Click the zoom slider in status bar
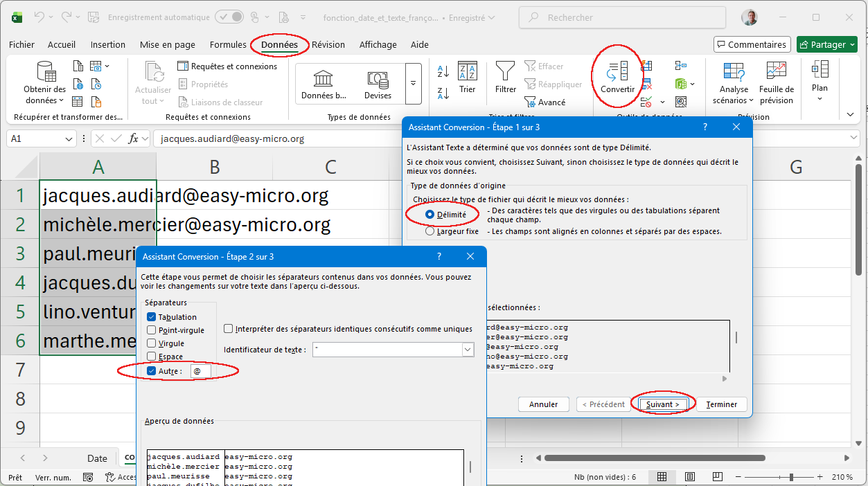This screenshot has width=868, height=486. (x=791, y=478)
